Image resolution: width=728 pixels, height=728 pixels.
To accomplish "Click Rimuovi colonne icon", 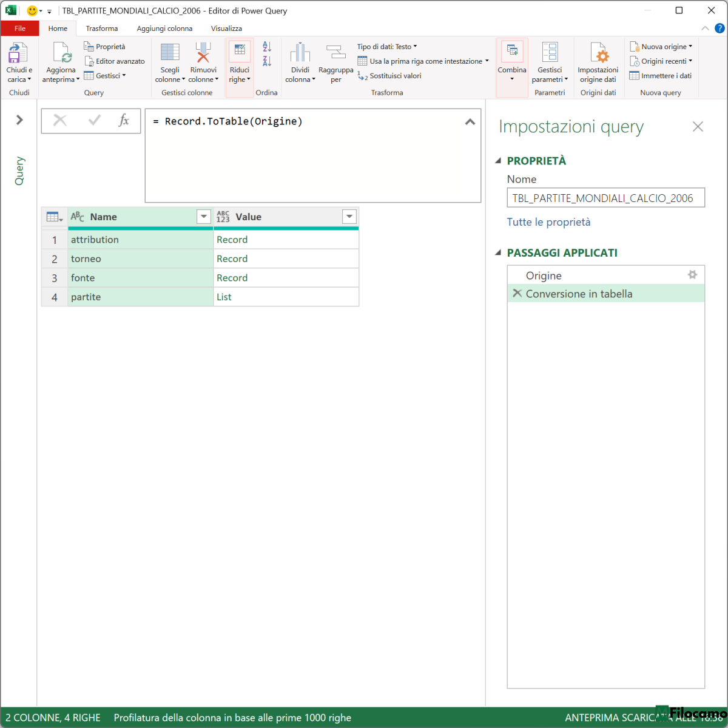I will tap(203, 53).
